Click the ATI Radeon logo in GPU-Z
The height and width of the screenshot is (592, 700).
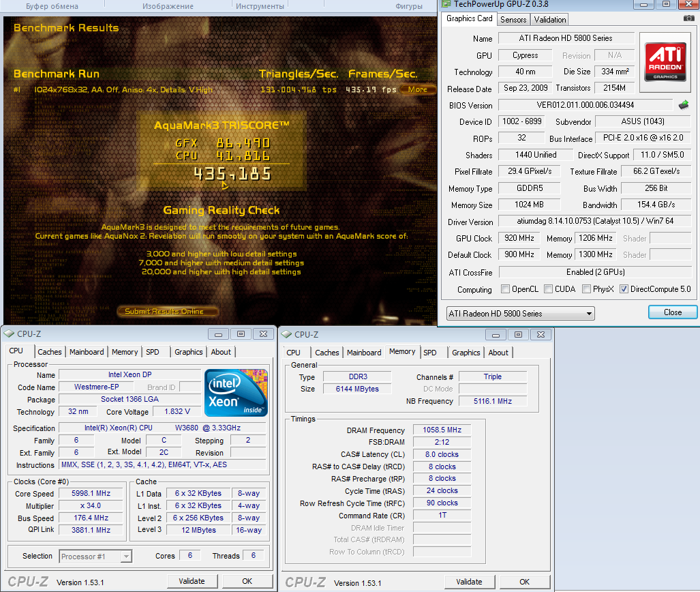coord(665,61)
